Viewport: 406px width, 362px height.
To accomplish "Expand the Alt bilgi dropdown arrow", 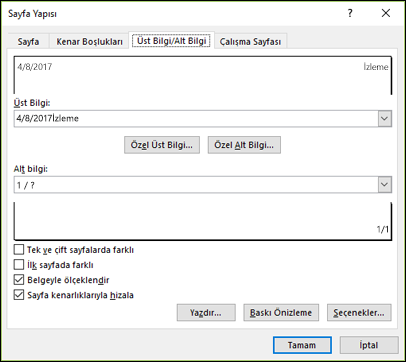I will coord(384,185).
